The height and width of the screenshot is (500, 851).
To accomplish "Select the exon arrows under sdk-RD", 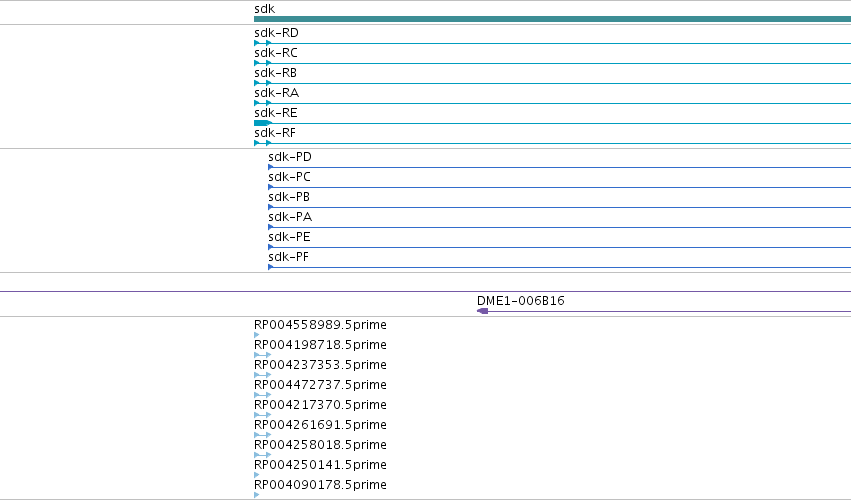I will (x=263, y=43).
